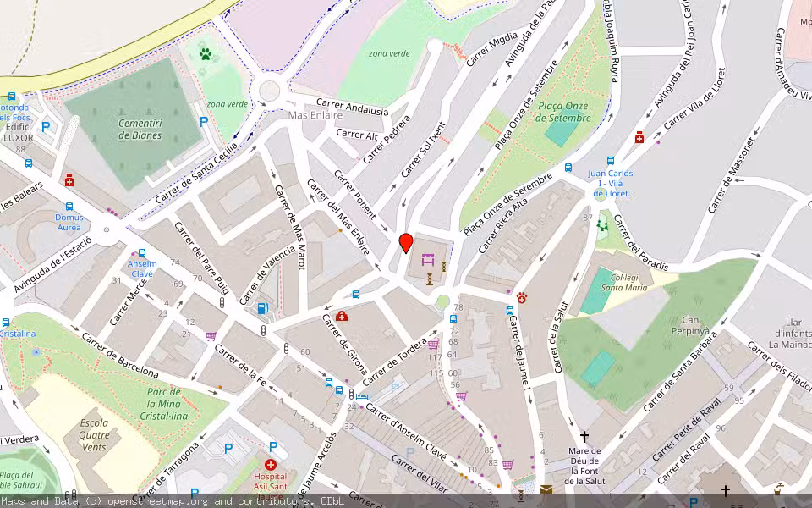Click the pharmacy cross icon near Carrer de Girona

[341, 317]
